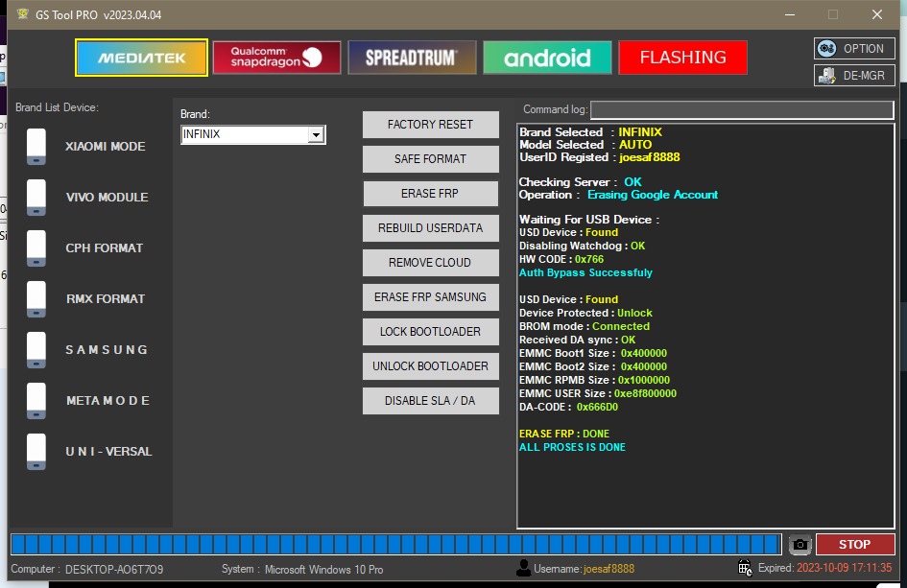Screen dimensions: 907x588
Task: Click the user silhouette icon in status bar
Action: click(x=523, y=569)
